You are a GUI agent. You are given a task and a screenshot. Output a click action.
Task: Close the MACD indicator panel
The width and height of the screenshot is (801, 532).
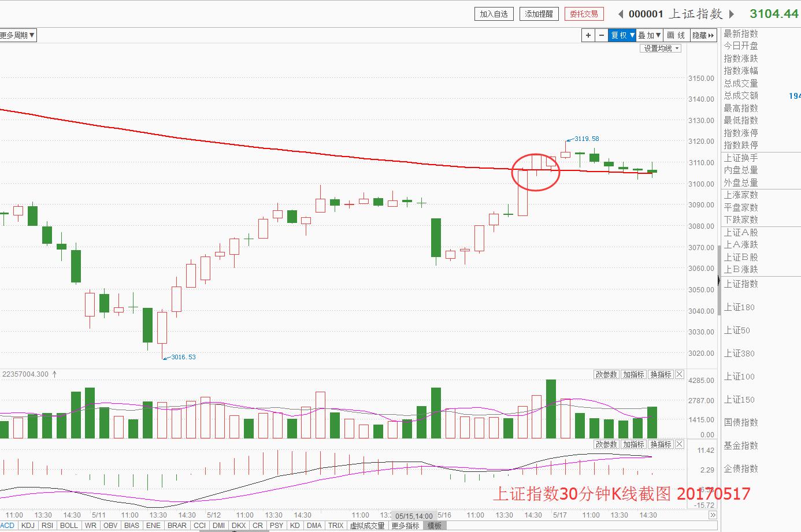[x=680, y=444]
